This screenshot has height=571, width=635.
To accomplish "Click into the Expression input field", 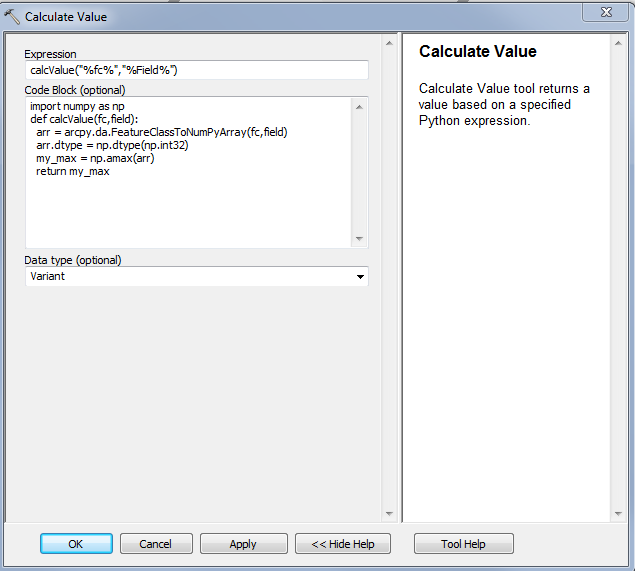I will click(196, 70).
